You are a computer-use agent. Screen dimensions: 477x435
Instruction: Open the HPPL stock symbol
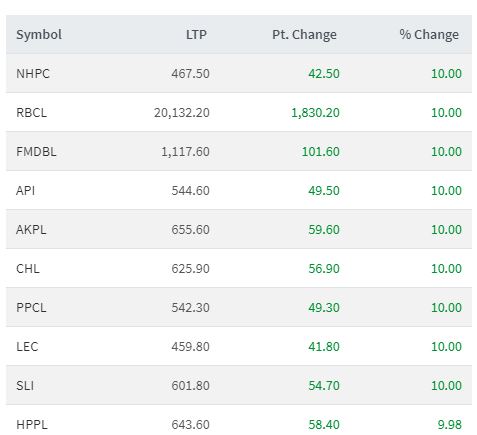click(32, 425)
